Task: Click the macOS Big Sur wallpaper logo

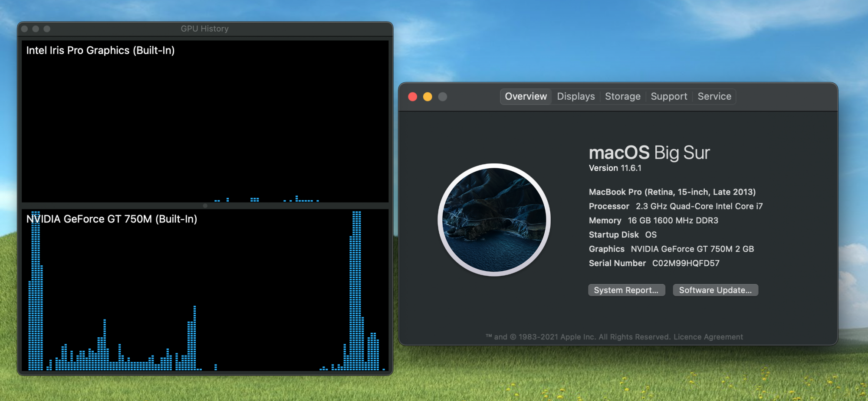Action: (494, 220)
